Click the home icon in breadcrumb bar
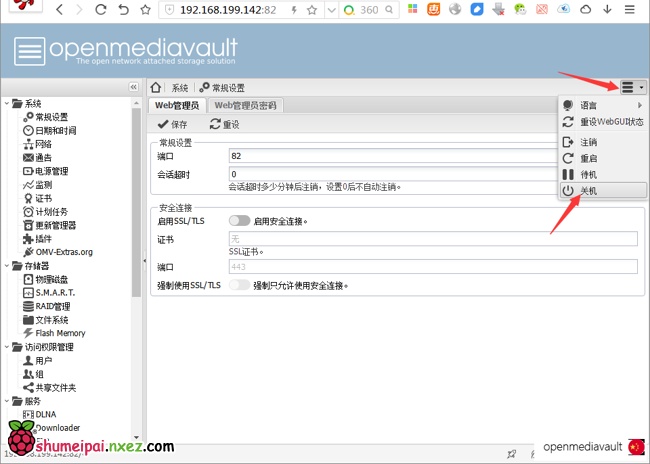Viewport: 650px width, 464px height. click(157, 88)
